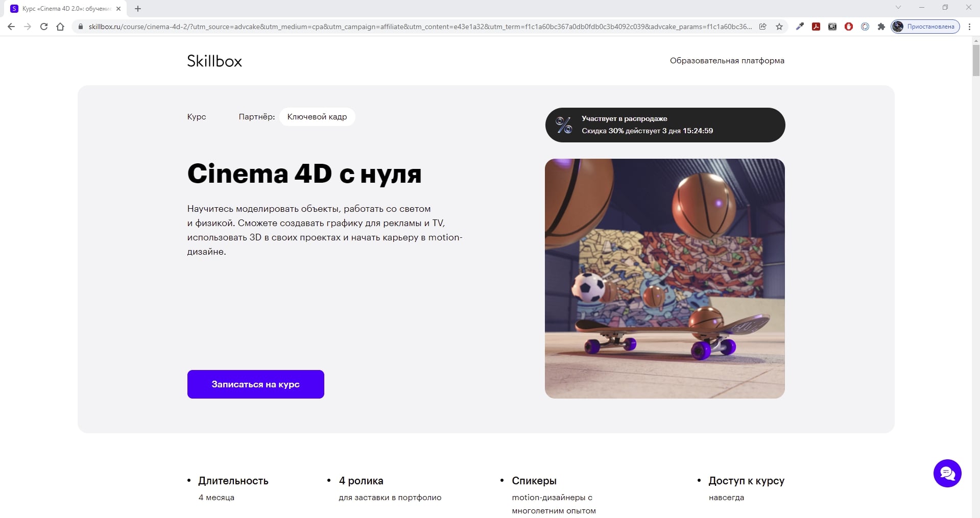
Task: Click the 4 месяца text
Action: click(217, 498)
